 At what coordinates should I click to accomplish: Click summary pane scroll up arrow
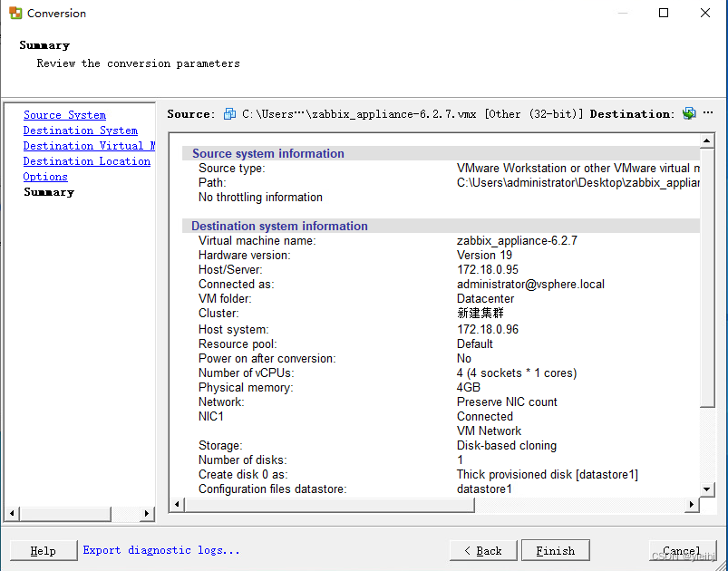pos(706,140)
